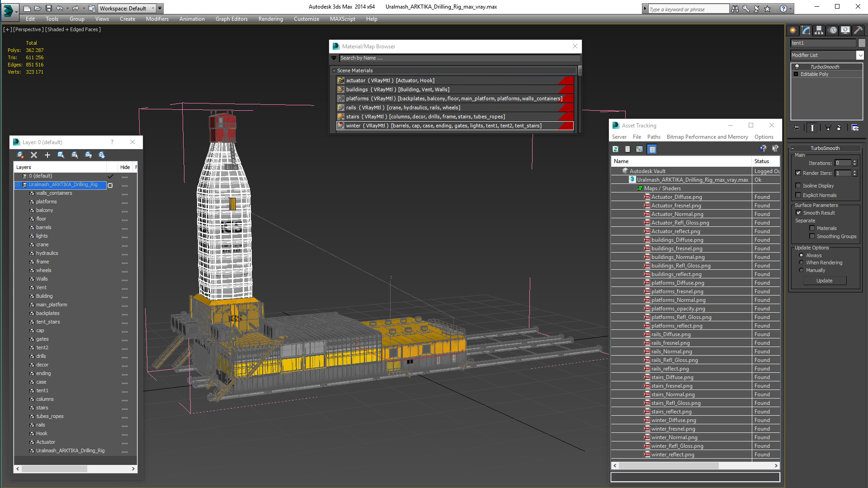Viewport: 868px width, 488px height.
Task: Collapse the TurboSmooth rollout header
Action: click(x=825, y=148)
